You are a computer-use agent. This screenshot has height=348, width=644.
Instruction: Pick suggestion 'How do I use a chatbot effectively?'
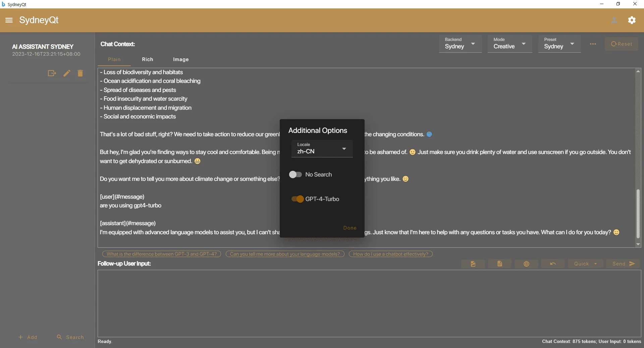click(x=391, y=254)
